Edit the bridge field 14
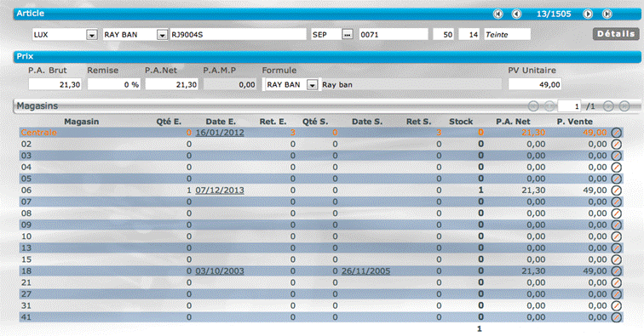Image resolution: width=644 pixels, height=336 pixels. pos(469,35)
